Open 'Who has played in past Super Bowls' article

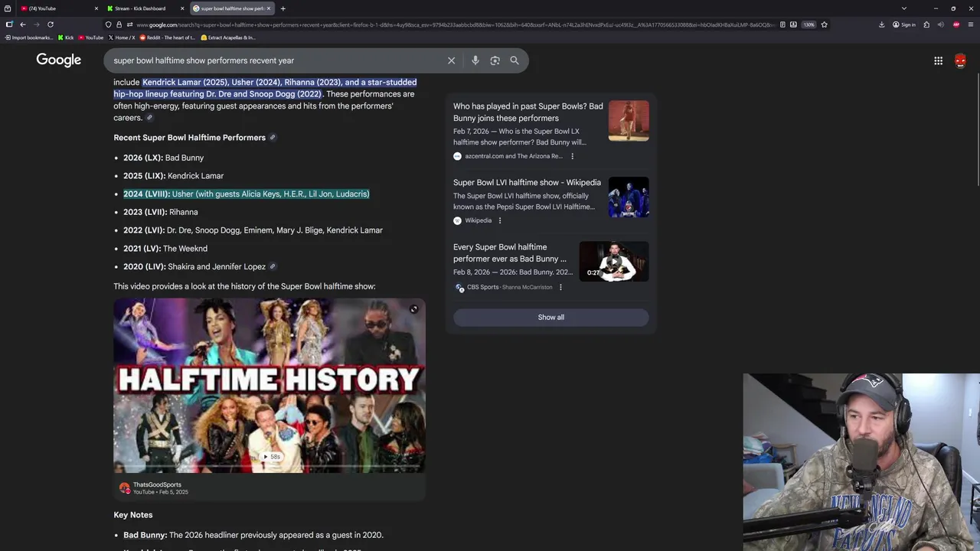tap(528, 112)
